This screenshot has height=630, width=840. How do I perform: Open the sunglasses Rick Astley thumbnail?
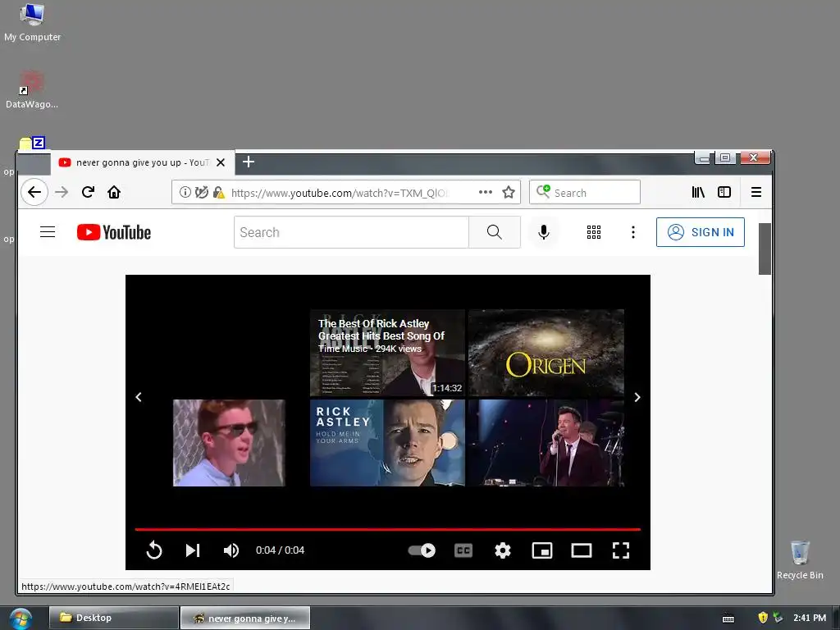pyautogui.click(x=229, y=442)
